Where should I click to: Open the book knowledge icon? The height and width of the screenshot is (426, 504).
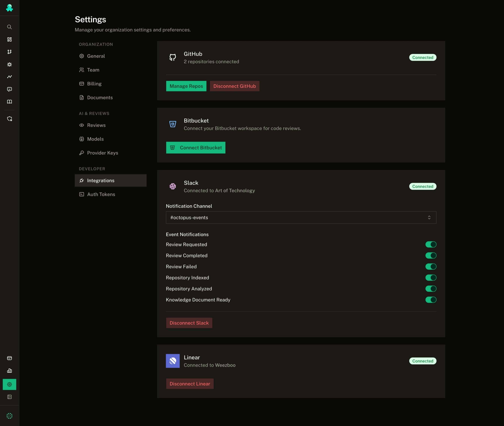pos(9,102)
